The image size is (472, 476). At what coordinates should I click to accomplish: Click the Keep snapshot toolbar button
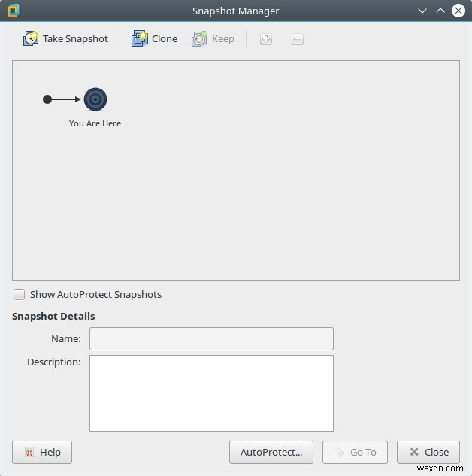213,39
